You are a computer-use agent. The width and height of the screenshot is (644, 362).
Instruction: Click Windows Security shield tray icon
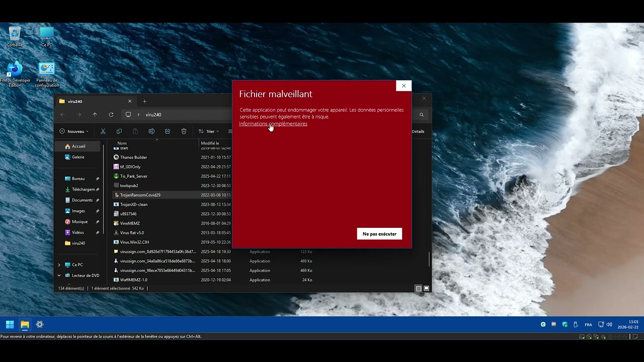pos(565,324)
